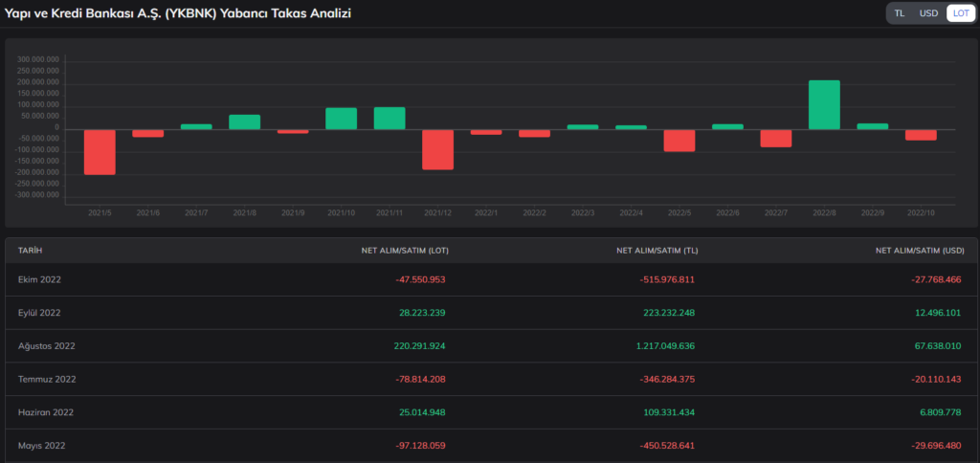Click the 2022/10 red bar
The height and width of the screenshot is (463, 980).
click(x=921, y=135)
